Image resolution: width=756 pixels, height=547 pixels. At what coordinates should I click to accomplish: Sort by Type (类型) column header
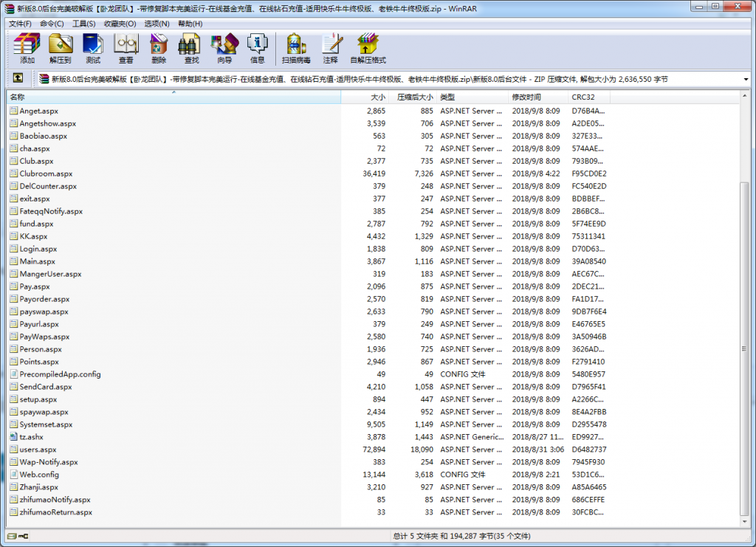(x=472, y=97)
